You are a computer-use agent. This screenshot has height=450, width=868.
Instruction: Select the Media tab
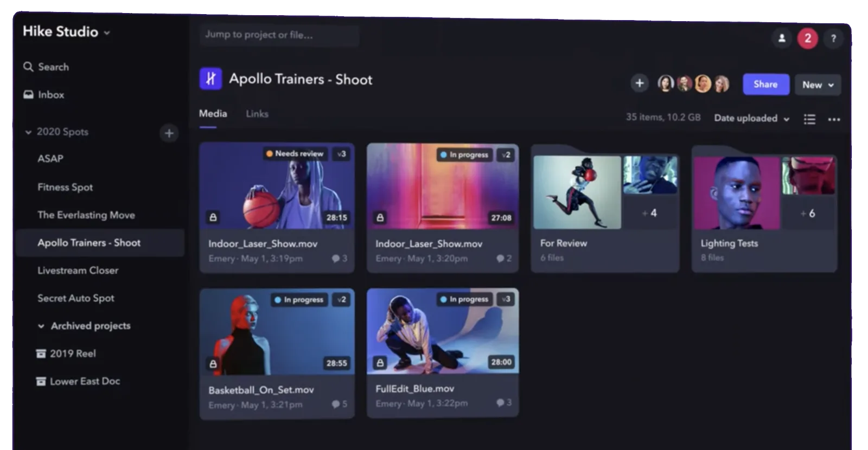(213, 113)
